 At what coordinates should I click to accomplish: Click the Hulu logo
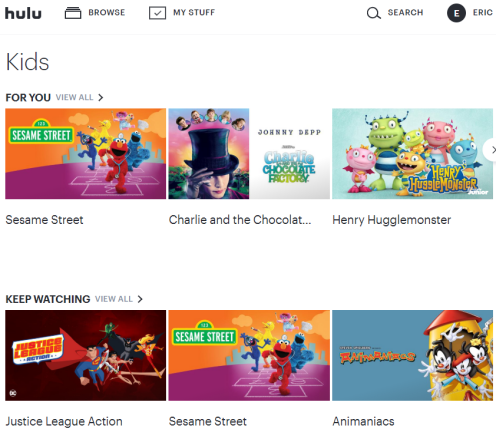coord(23,13)
